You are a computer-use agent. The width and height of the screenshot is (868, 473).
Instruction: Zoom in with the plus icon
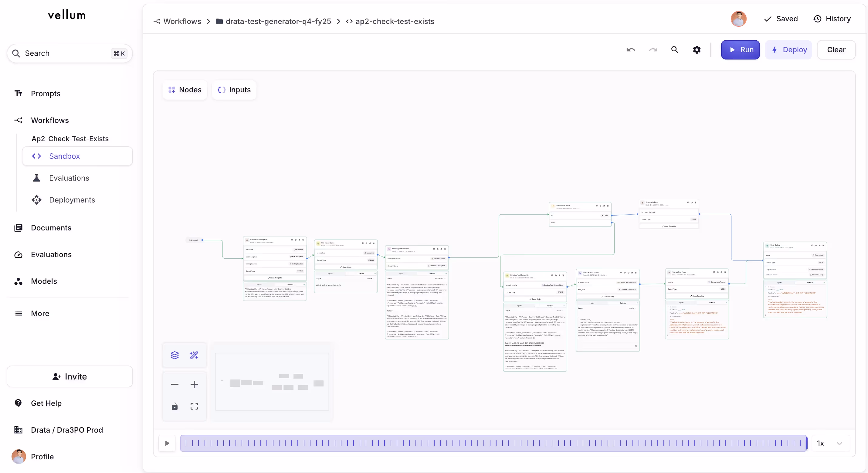[x=194, y=384]
